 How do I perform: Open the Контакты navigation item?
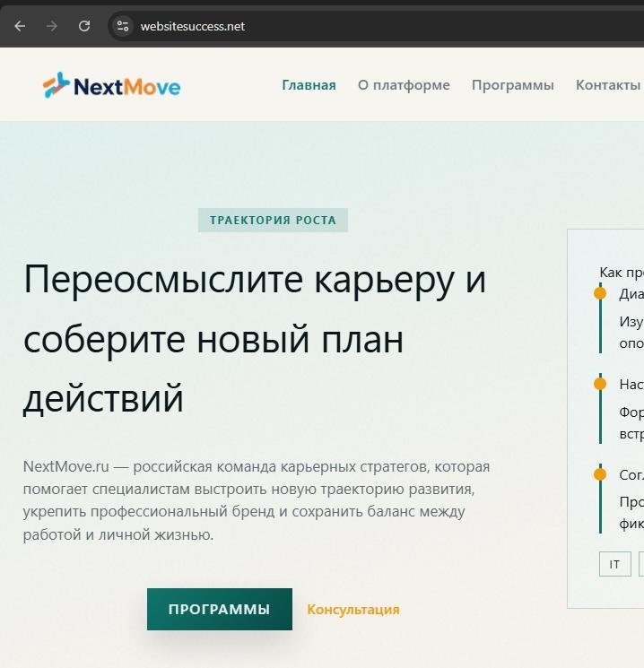608,85
